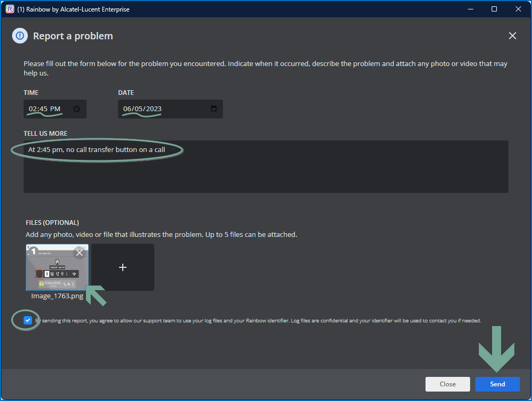This screenshot has height=401, width=532.
Task: Select the year 2023 in the DATE field
Action: tap(153, 109)
